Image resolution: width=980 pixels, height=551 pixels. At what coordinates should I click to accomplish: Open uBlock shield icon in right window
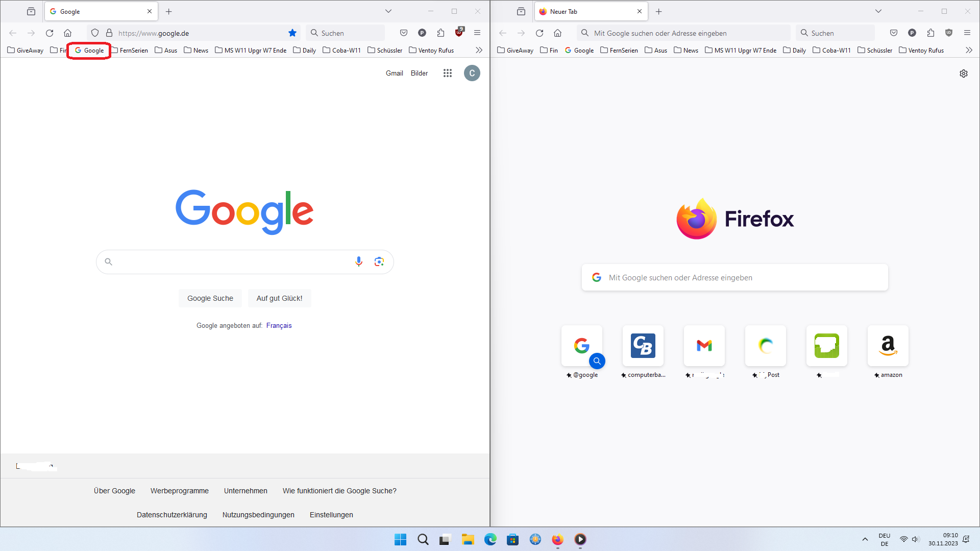pyautogui.click(x=949, y=33)
